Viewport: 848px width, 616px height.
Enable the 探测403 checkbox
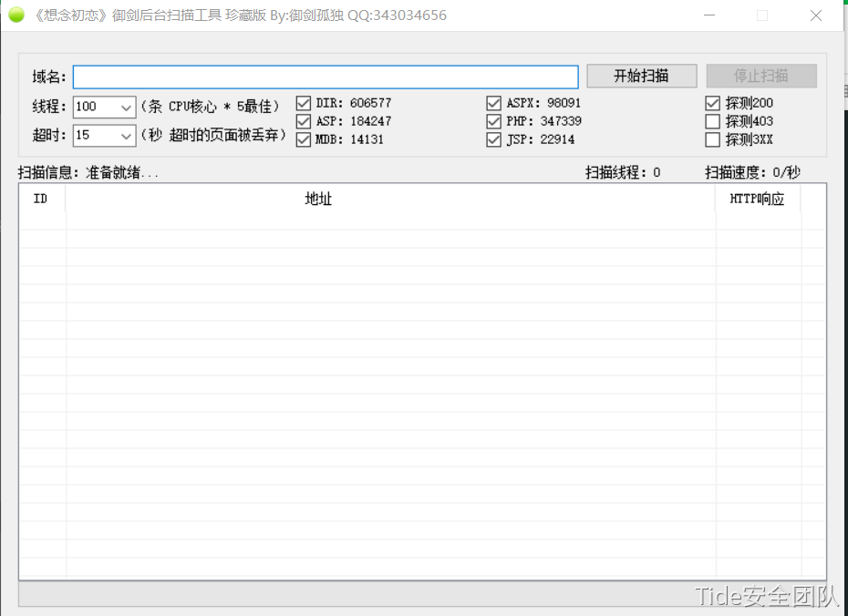click(712, 121)
